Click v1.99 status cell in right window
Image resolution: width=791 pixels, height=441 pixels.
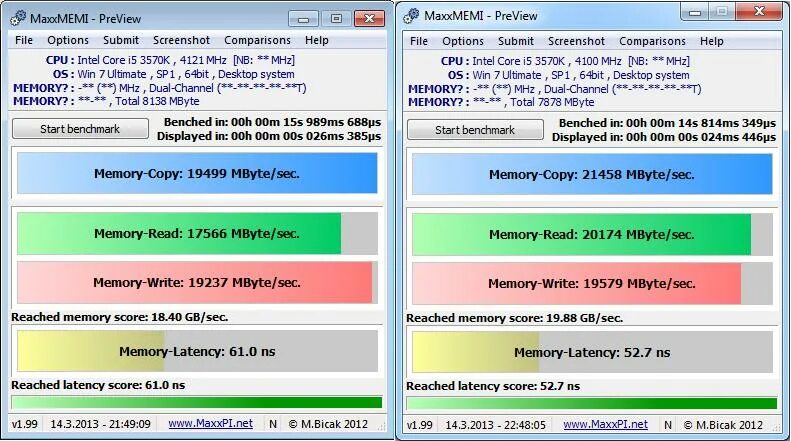tap(420, 425)
